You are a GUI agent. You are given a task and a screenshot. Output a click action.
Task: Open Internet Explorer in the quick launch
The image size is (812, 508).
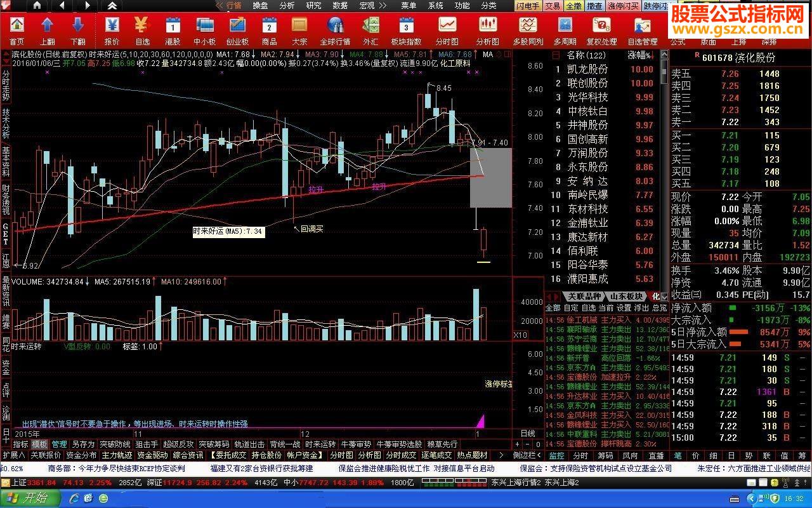tap(74, 497)
